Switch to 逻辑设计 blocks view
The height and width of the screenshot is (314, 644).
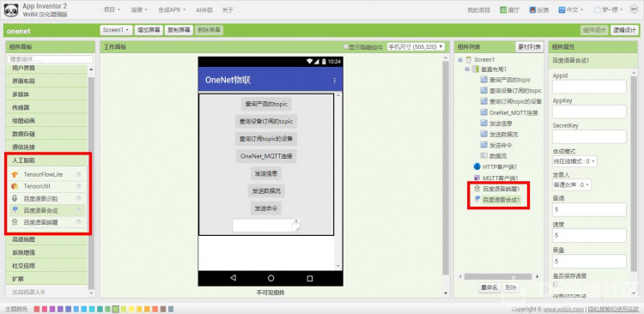(624, 30)
